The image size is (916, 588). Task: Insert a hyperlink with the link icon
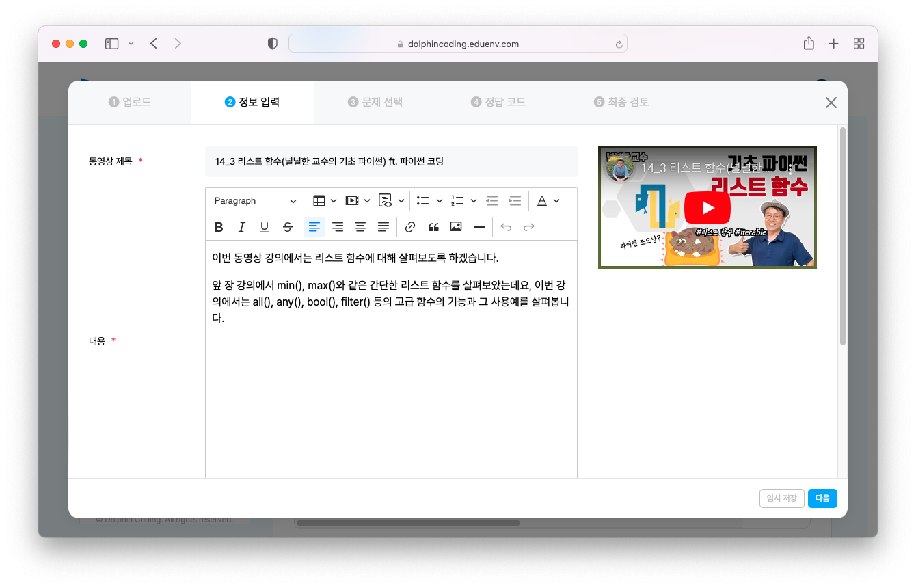pos(410,227)
